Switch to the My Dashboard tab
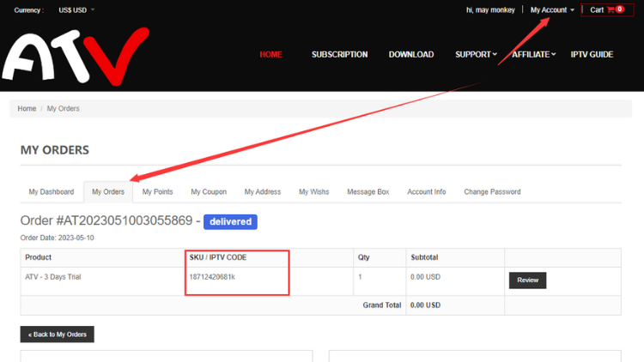This screenshot has height=362, width=644. pos(52,191)
